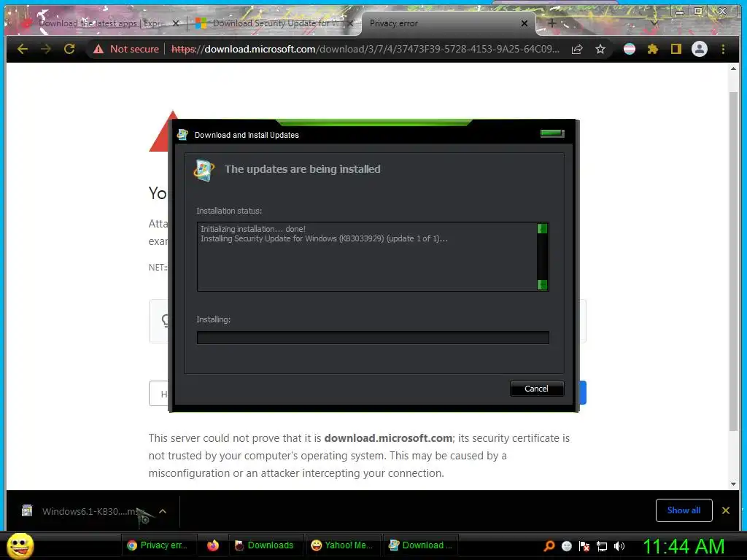Open Chrome three-dot menu

723,49
